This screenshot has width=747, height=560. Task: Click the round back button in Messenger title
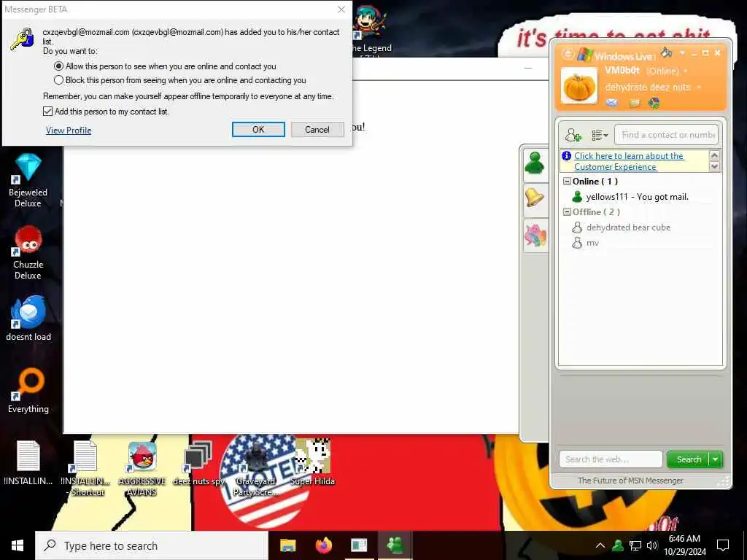point(568,54)
